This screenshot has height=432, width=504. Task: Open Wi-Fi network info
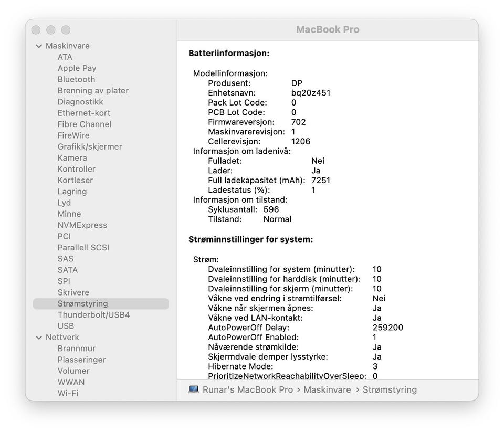pos(68,394)
